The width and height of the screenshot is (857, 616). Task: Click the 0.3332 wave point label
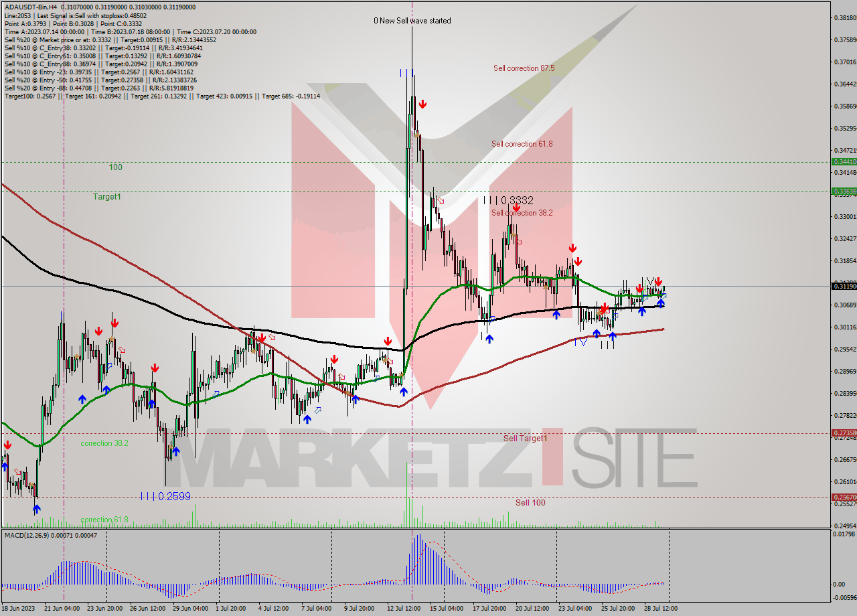[509, 200]
